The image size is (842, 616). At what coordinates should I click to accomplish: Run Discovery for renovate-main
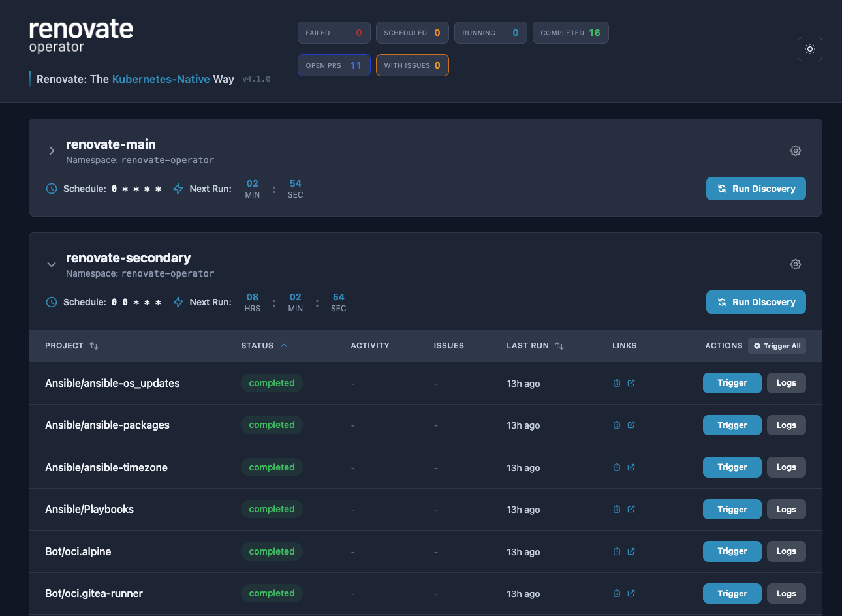point(755,189)
